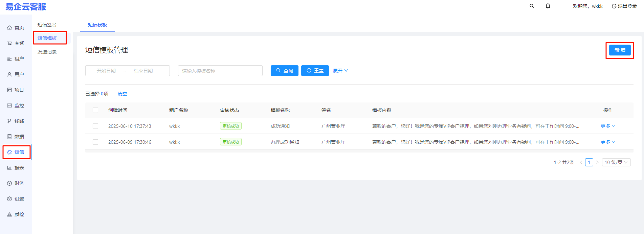Open the shopping cart package icon
Image resolution: width=644 pixels, height=234 pixels.
[9, 43]
